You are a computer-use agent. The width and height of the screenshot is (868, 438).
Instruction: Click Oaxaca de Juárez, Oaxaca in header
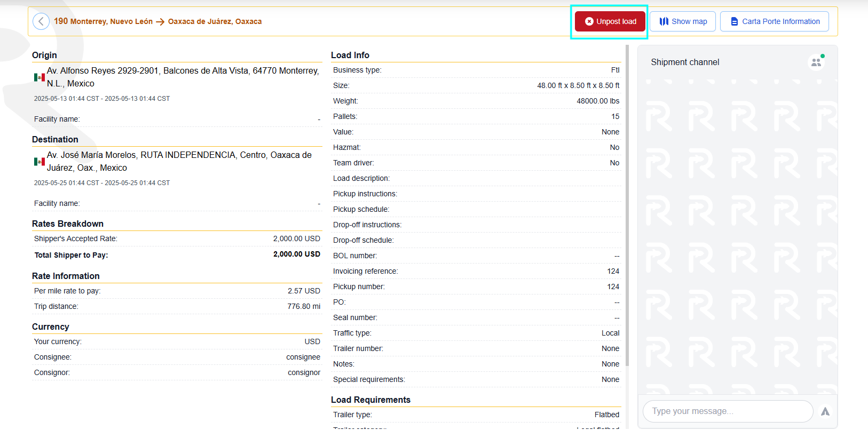[215, 21]
